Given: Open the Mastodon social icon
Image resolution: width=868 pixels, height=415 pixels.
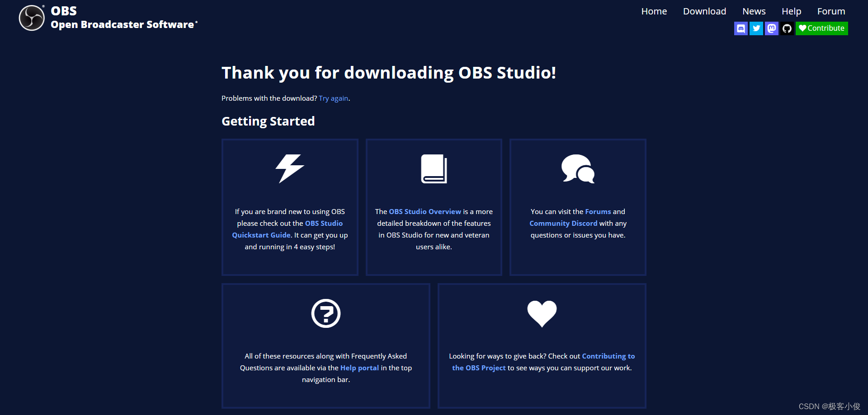Looking at the screenshot, I should pyautogui.click(x=771, y=28).
